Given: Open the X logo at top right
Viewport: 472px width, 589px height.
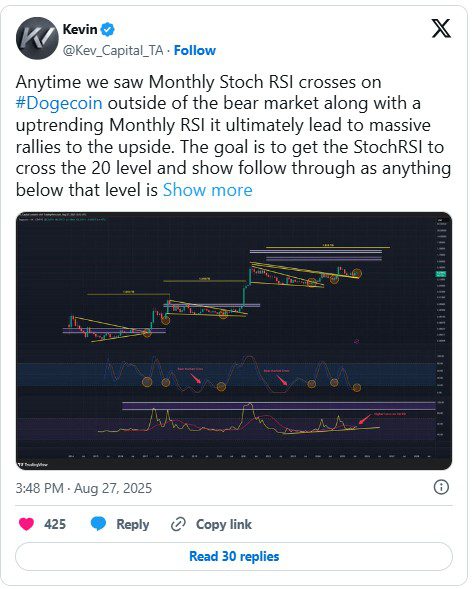Looking at the screenshot, I should pos(441,29).
